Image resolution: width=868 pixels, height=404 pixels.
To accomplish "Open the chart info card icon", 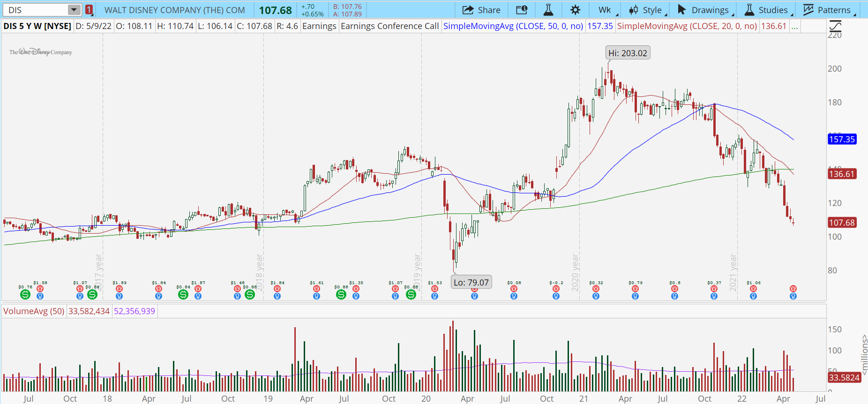I will pos(522,10).
